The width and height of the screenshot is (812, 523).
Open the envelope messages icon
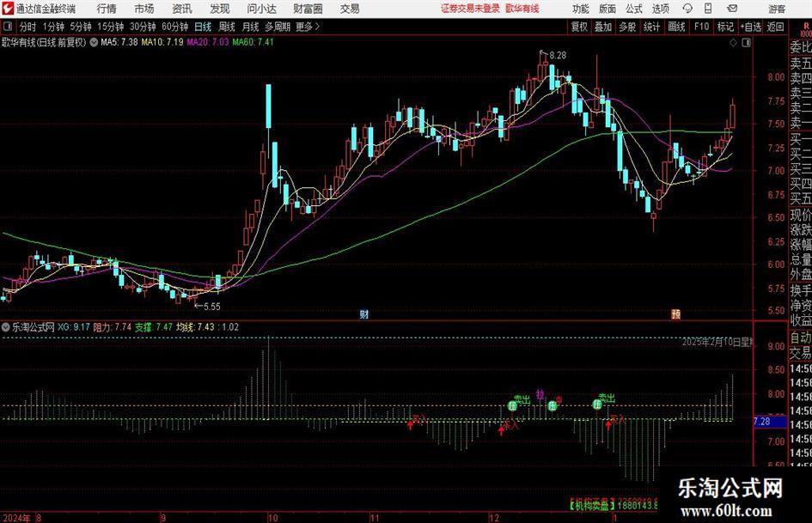(x=732, y=9)
